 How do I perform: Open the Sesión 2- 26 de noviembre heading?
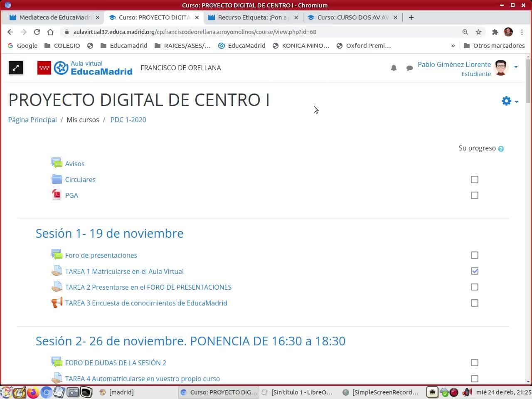click(x=190, y=341)
